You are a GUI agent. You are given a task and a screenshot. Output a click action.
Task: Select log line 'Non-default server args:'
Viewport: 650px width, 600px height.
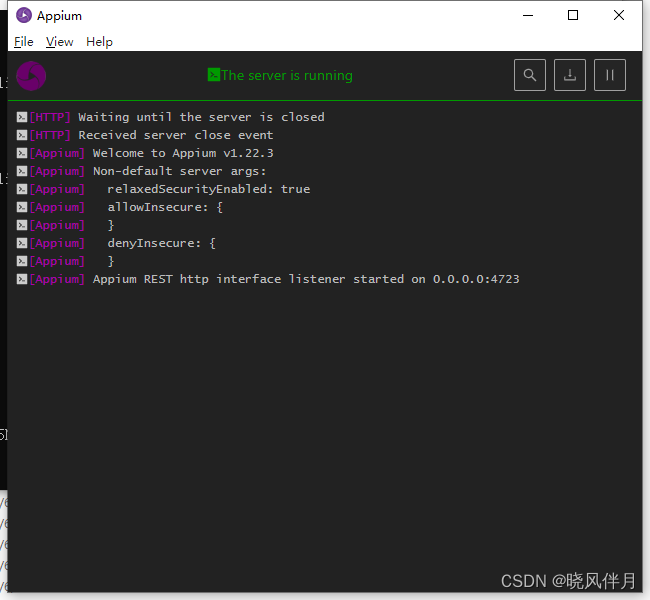pos(179,171)
